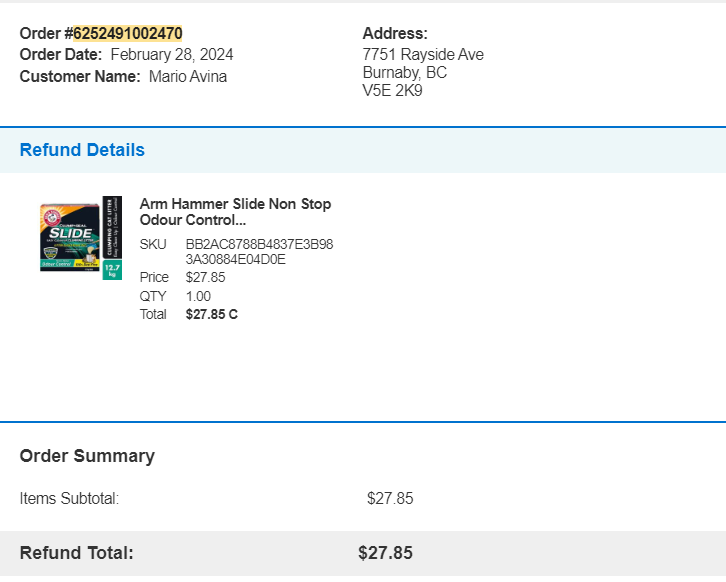The width and height of the screenshot is (726, 582).
Task: Click the Address heading label
Action: coord(395,33)
